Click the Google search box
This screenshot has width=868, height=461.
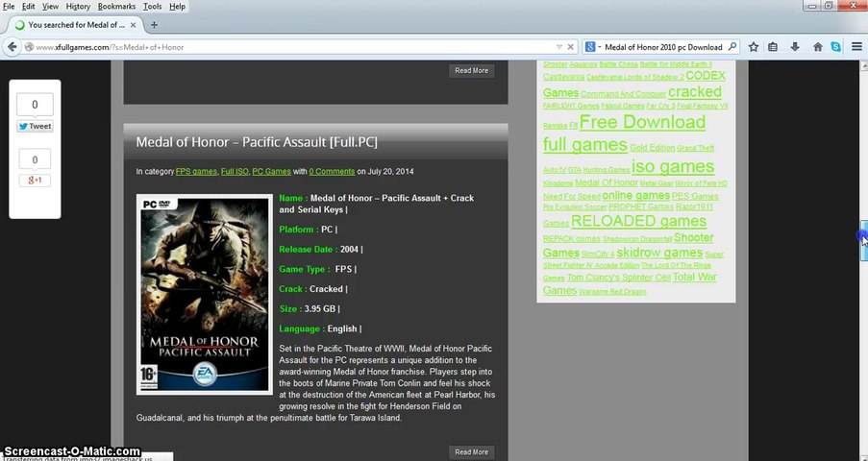663,47
